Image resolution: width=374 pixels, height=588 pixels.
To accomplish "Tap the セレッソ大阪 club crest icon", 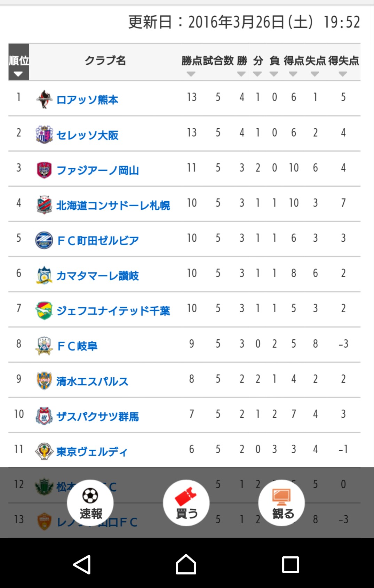I will (x=44, y=135).
